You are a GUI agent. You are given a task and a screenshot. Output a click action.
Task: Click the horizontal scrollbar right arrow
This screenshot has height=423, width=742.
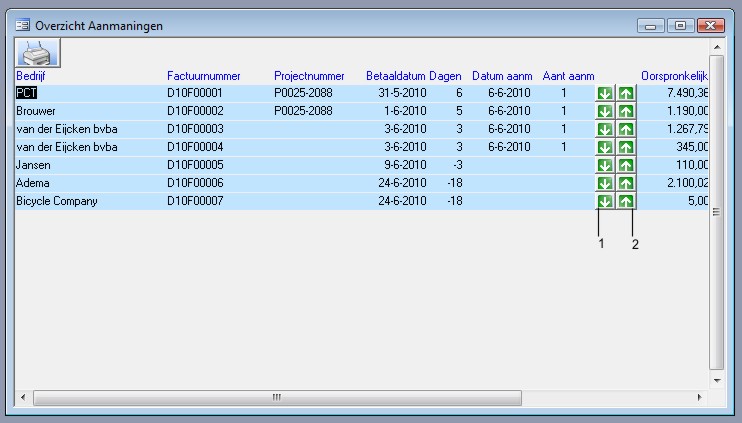pos(700,397)
